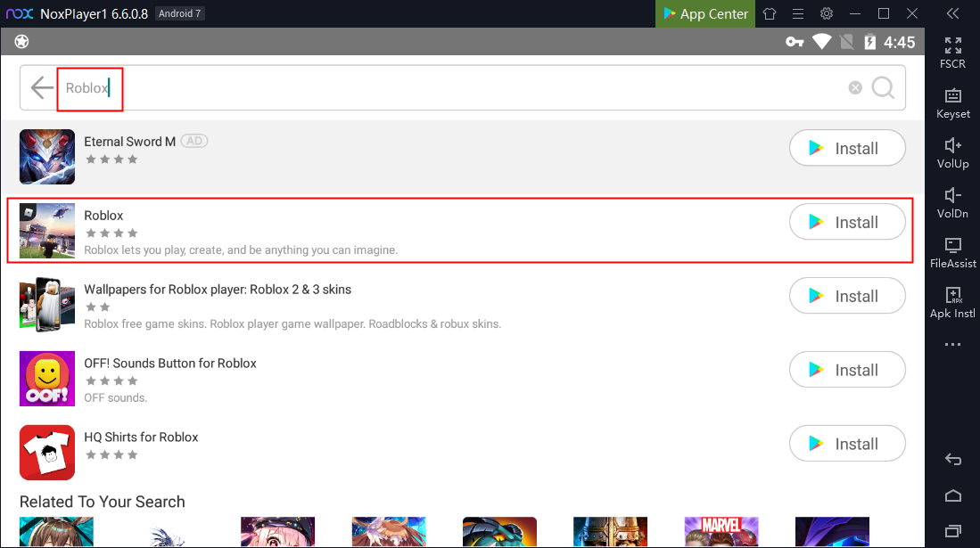
Task: Open recent apps from sidebar
Action: click(952, 531)
